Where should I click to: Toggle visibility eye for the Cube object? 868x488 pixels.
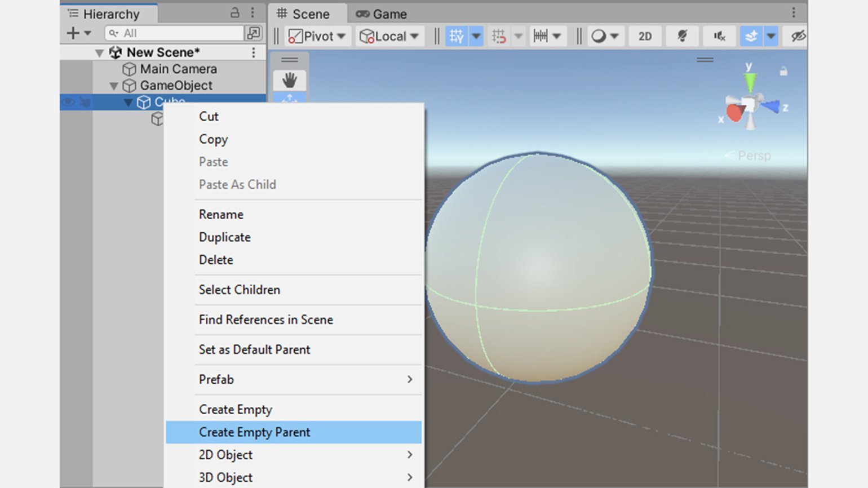pos(68,102)
